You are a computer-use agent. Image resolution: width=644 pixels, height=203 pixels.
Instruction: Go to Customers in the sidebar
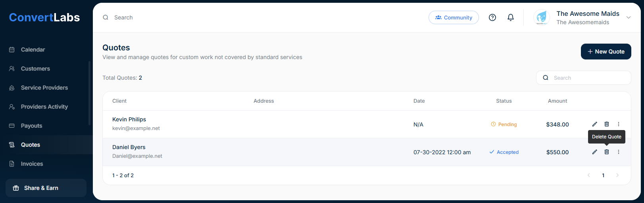click(35, 69)
